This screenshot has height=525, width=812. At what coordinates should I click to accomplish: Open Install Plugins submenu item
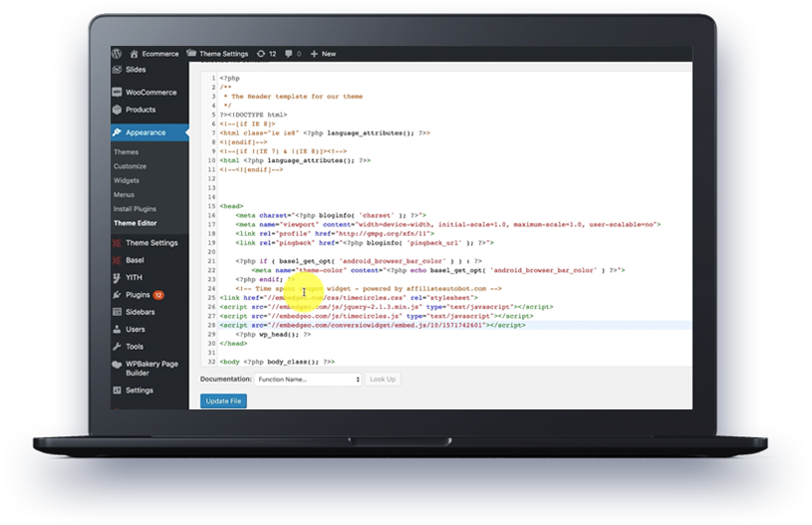tap(135, 208)
